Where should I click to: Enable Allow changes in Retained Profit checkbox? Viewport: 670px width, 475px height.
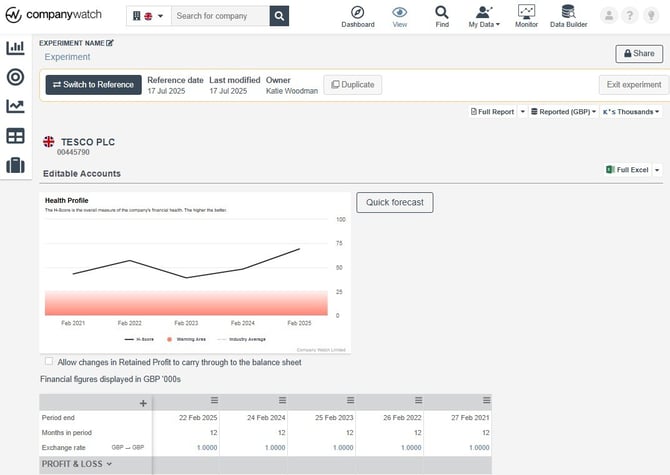pos(49,361)
